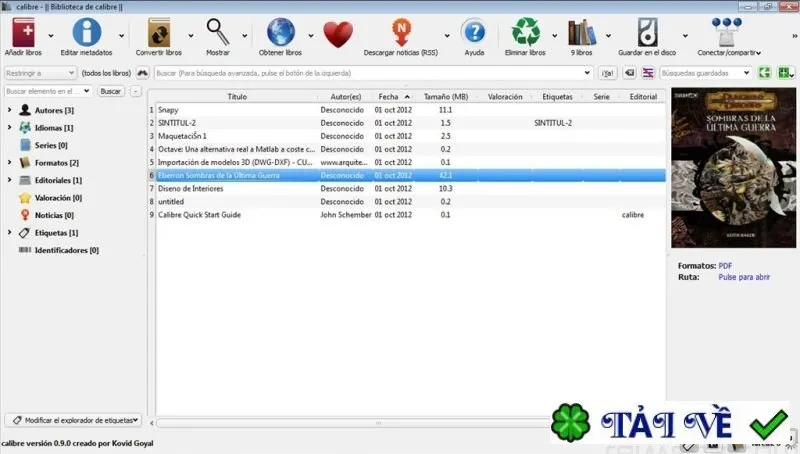Sort by Valoración column header
Viewport: 800px width, 454px height.
(505, 96)
